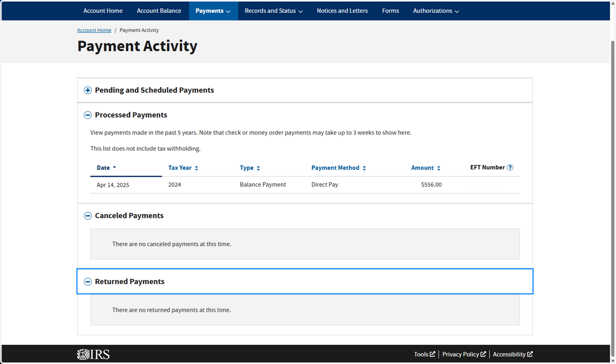Go to Account Home in navigation bar
616x364 pixels.
click(x=103, y=11)
